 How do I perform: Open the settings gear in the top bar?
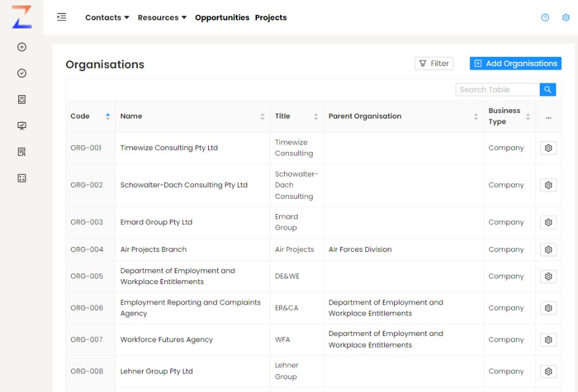pyautogui.click(x=566, y=17)
